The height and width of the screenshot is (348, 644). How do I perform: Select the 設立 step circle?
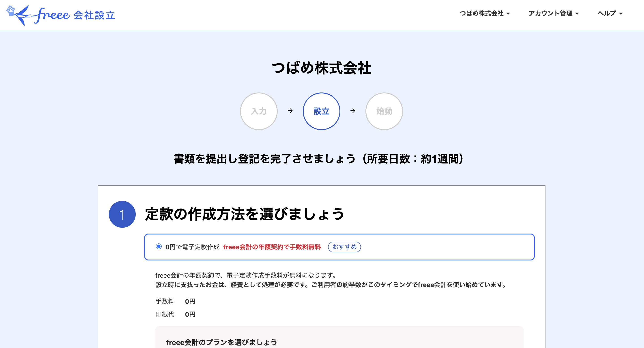322,111
